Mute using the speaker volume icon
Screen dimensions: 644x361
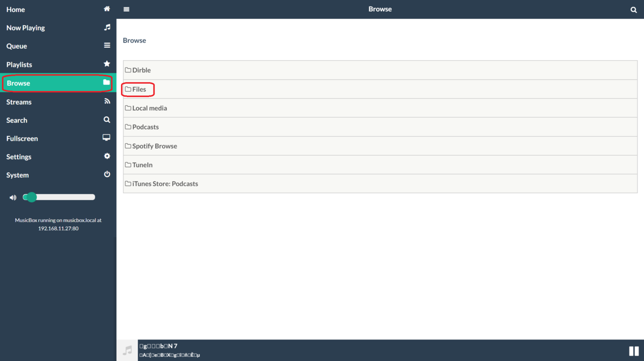[13, 197]
